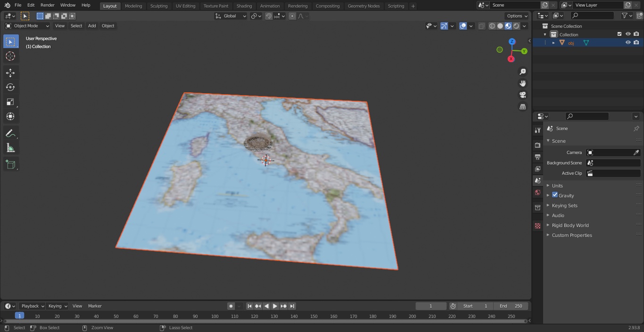Image resolution: width=644 pixels, height=332 pixels.
Task: Select the Annotate pencil tool
Action: click(x=10, y=133)
